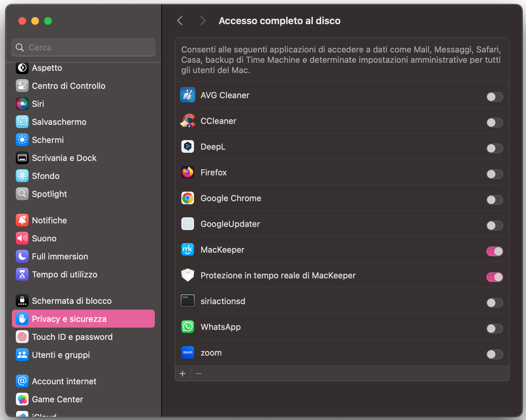Click the zoom app icon

tap(188, 352)
